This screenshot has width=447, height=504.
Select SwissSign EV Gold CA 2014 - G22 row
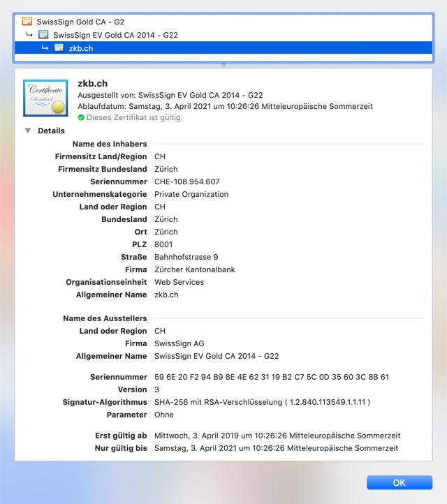pos(115,34)
